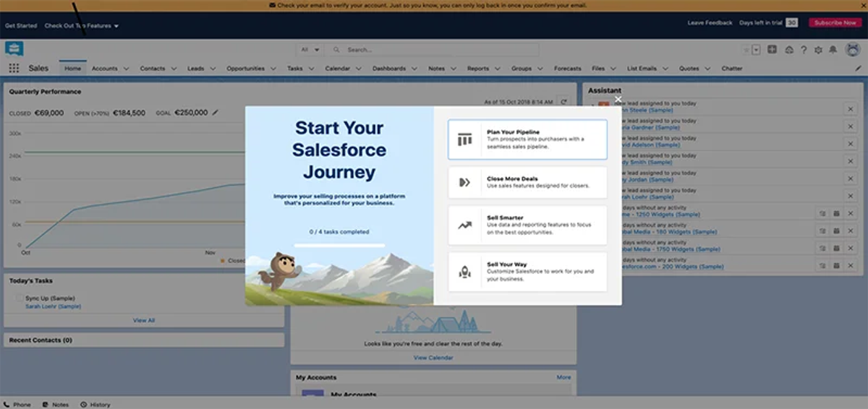
Task: Select the Plan Your Pipeline card
Action: tap(527, 139)
